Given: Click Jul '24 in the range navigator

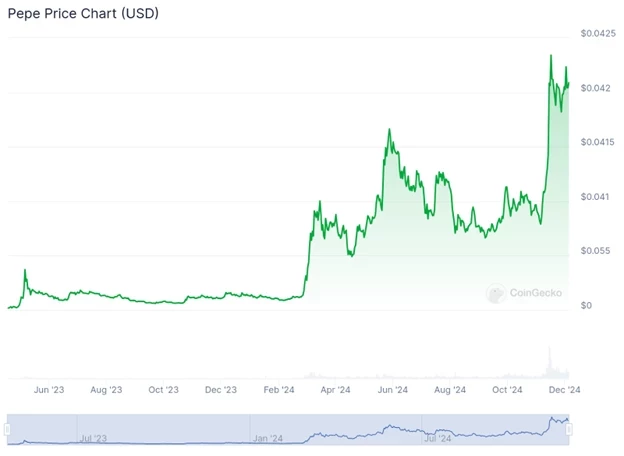Looking at the screenshot, I should [439, 437].
